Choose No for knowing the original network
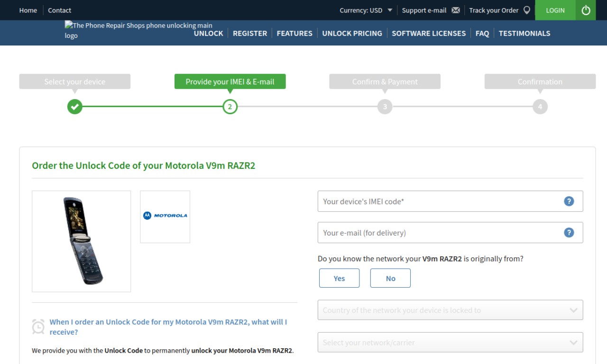Viewport: 607px width, 364px height. pos(390,278)
